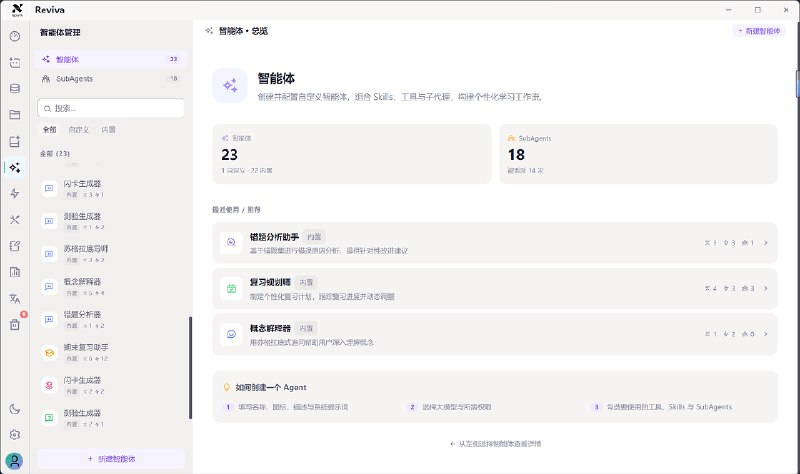Viewport: 800px width, 474px height.
Task: Select SubAgents in the management panel
Action: [x=111, y=79]
